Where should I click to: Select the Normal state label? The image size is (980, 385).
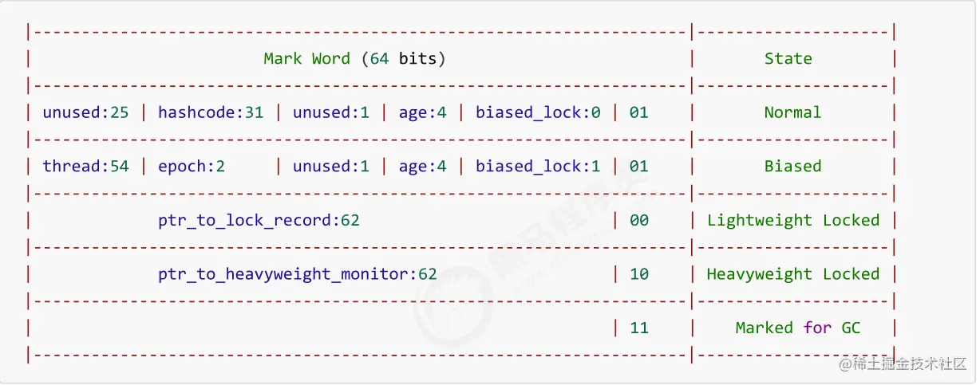point(792,112)
